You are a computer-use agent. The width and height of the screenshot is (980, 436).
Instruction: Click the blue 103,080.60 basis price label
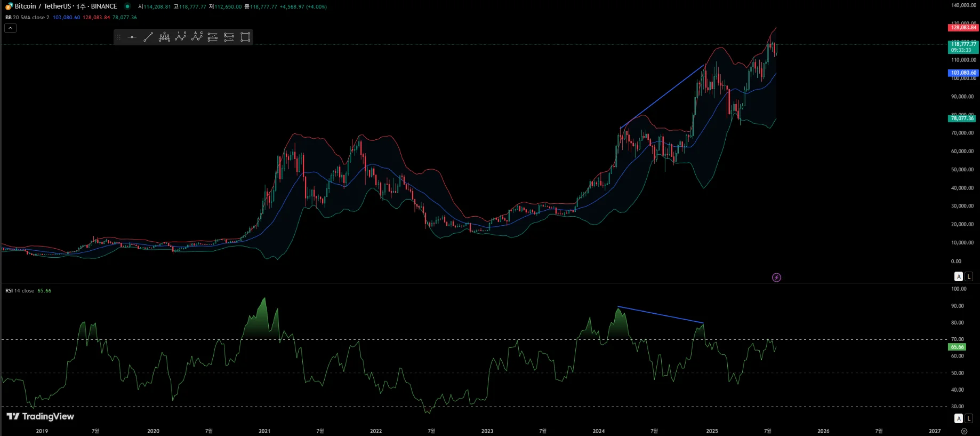(963, 73)
